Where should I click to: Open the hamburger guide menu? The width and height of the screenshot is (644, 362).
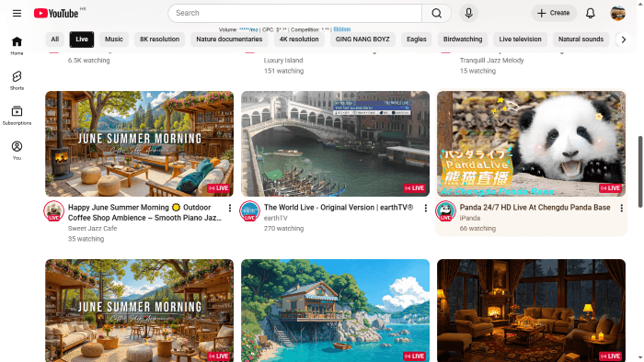[17, 13]
